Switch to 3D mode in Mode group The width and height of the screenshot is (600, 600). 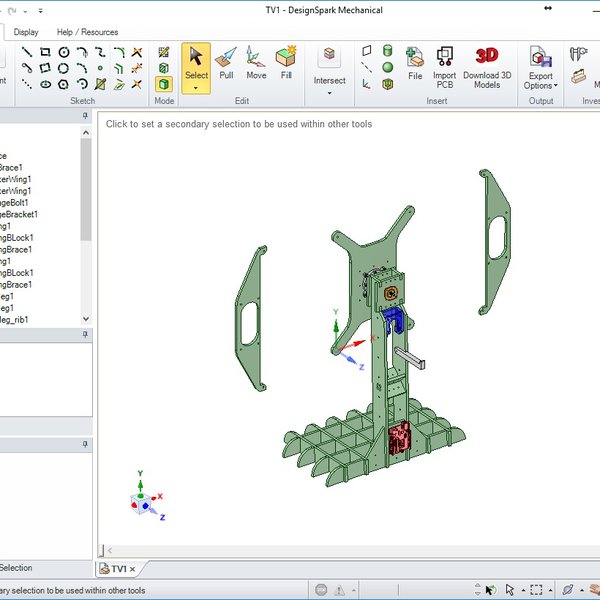[x=164, y=84]
